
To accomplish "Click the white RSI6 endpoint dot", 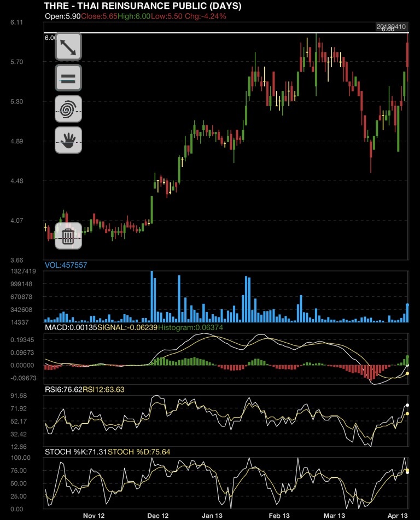I will [407, 405].
